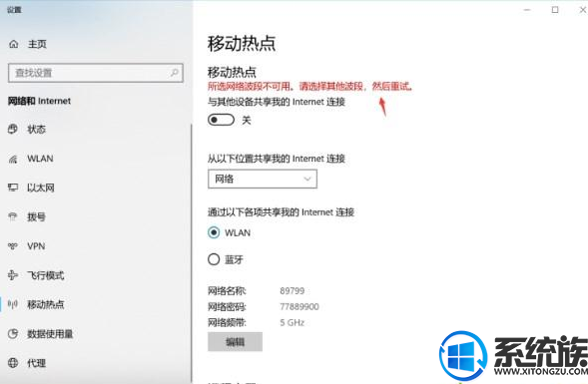
Task: Click the 飞行模式 airplane icon
Action: [13, 275]
